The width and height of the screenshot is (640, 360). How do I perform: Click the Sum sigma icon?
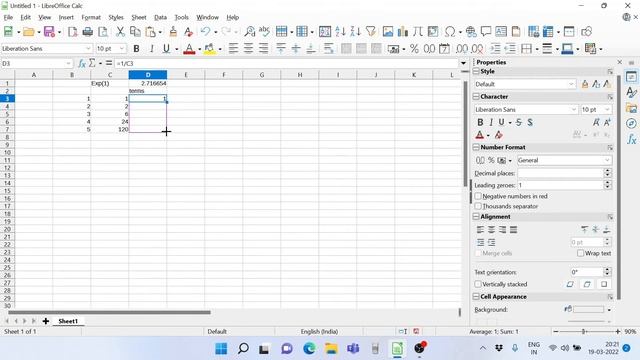[92, 63]
